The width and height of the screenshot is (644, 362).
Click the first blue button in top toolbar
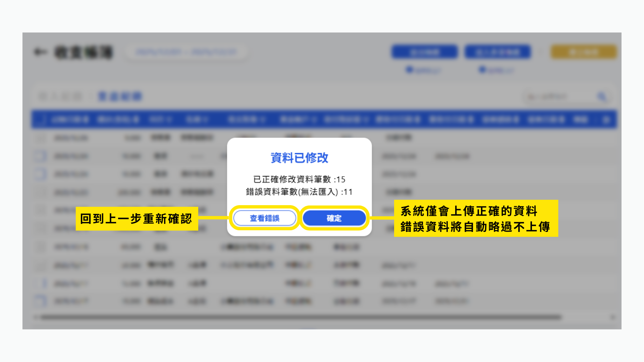(425, 52)
